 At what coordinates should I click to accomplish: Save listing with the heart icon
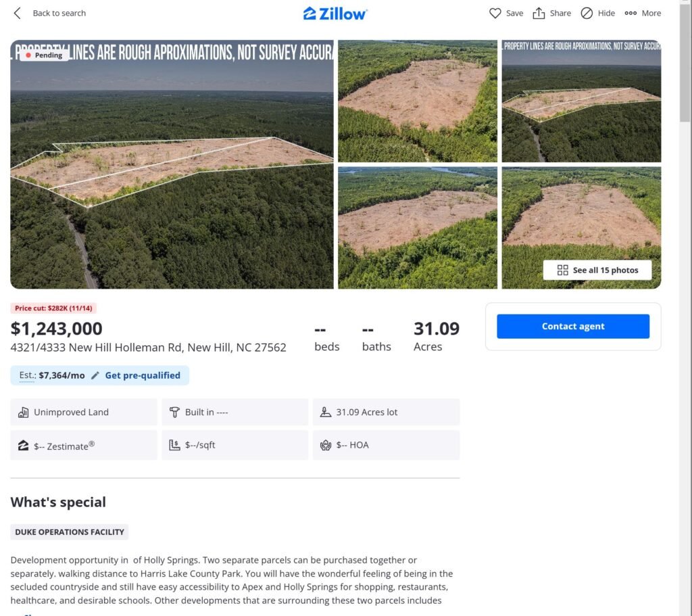pyautogui.click(x=495, y=13)
